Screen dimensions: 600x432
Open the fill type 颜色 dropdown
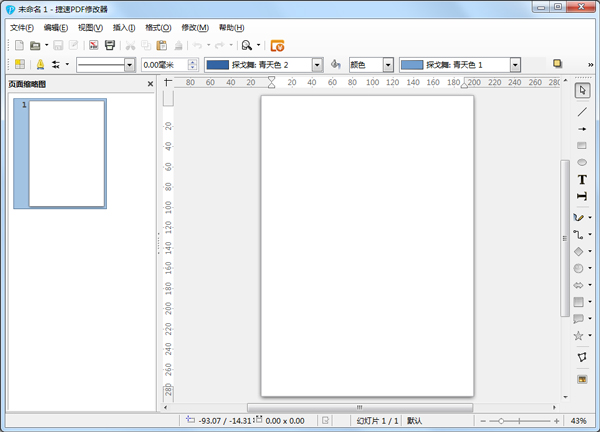pyautogui.click(x=388, y=65)
